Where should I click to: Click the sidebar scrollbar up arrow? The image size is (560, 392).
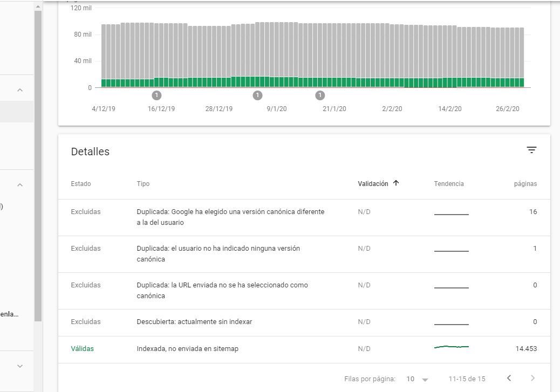[x=38, y=6]
